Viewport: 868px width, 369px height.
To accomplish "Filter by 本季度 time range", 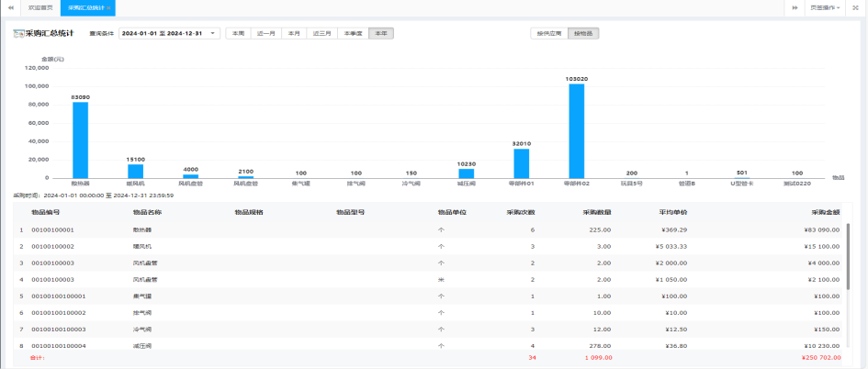I will click(354, 33).
